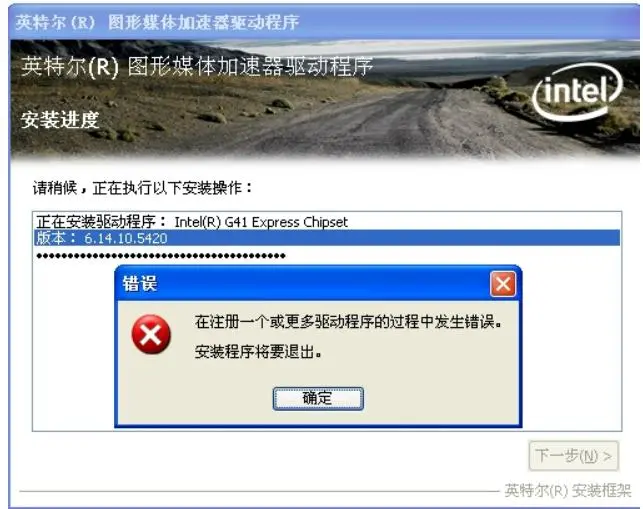The image size is (643, 509).
Task: Click the 英特尔(R) 安装框架 footer label
Action: click(x=568, y=490)
